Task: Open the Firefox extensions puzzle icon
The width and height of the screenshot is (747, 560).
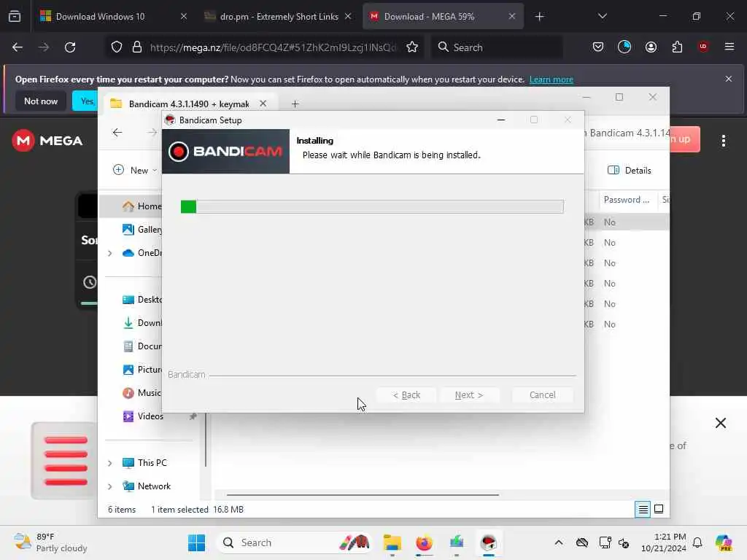Action: click(x=677, y=47)
